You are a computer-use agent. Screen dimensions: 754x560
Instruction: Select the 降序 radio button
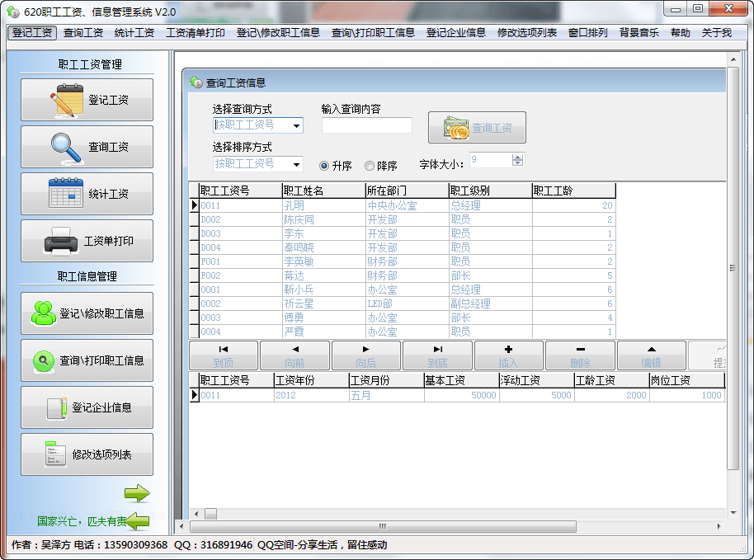370,166
